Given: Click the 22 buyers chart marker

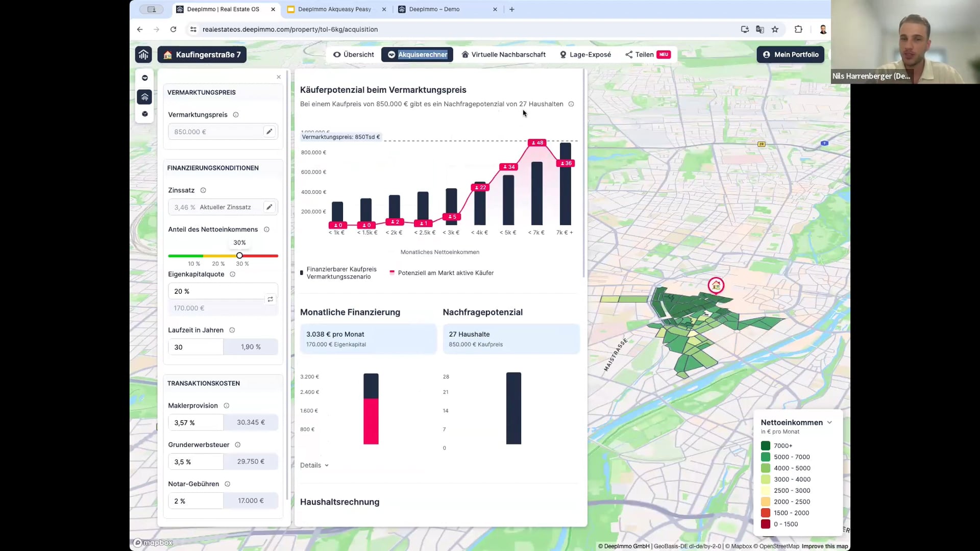Looking at the screenshot, I should tap(480, 188).
